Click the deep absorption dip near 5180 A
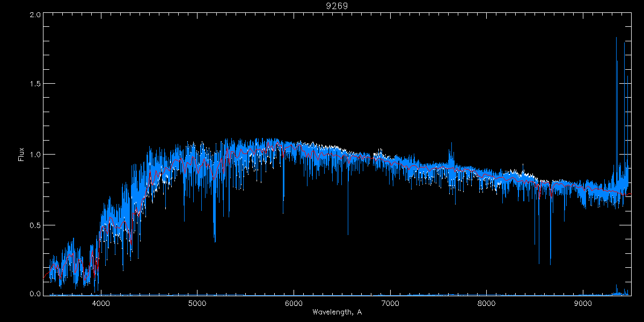 (x=215, y=241)
